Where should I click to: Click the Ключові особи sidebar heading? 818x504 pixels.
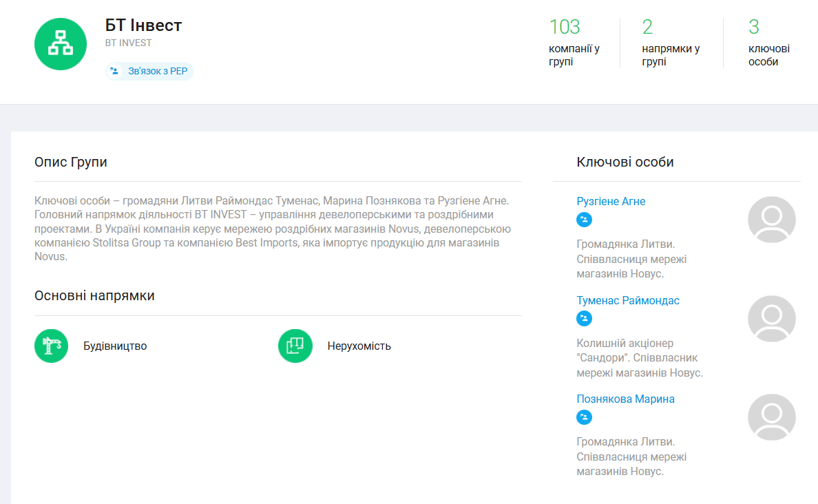625,162
